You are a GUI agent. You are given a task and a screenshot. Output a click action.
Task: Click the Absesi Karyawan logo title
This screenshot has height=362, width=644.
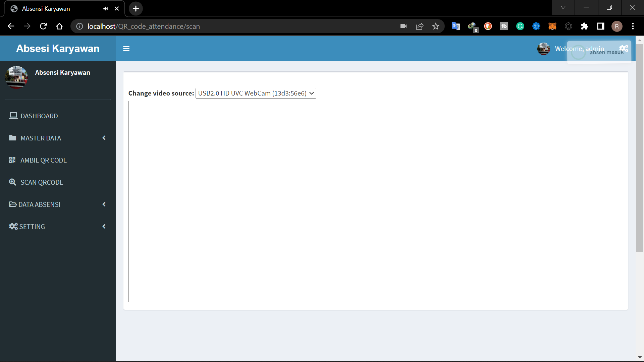58,48
